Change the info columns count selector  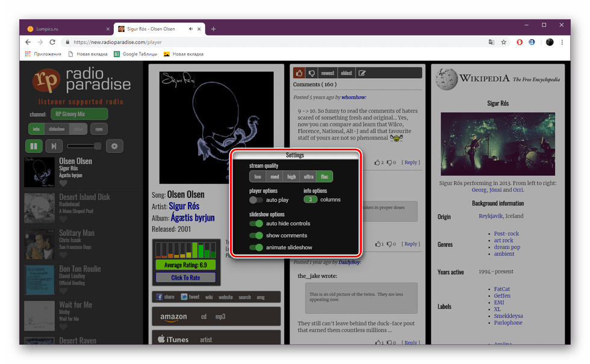coord(311,200)
